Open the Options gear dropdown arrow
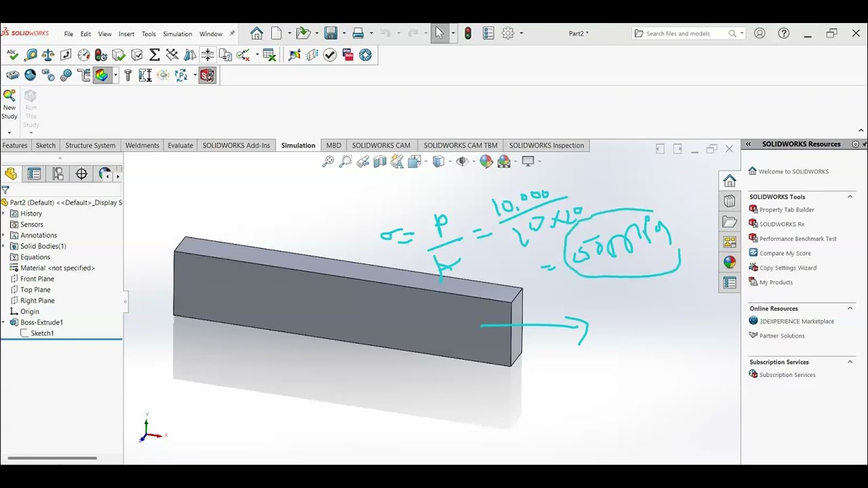This screenshot has height=488, width=868. pyautogui.click(x=521, y=33)
